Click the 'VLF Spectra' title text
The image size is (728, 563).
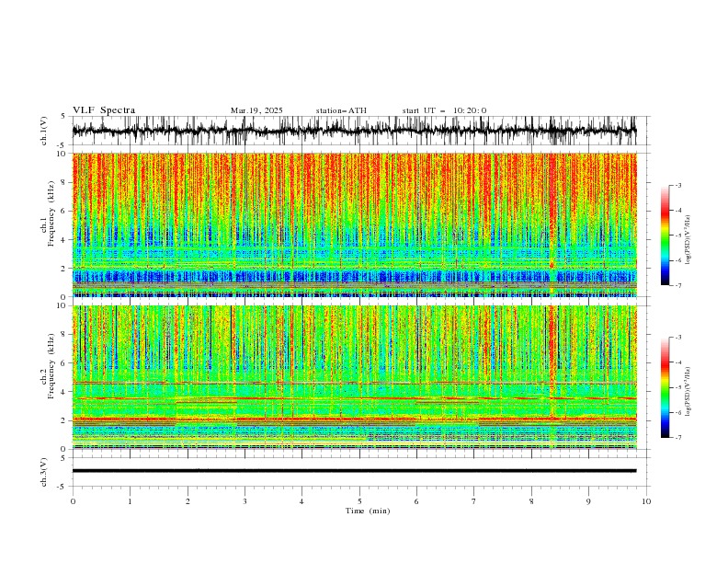coord(104,110)
